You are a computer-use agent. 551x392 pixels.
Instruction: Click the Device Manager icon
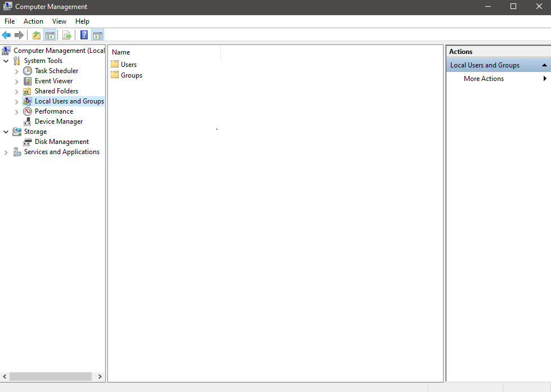point(28,121)
